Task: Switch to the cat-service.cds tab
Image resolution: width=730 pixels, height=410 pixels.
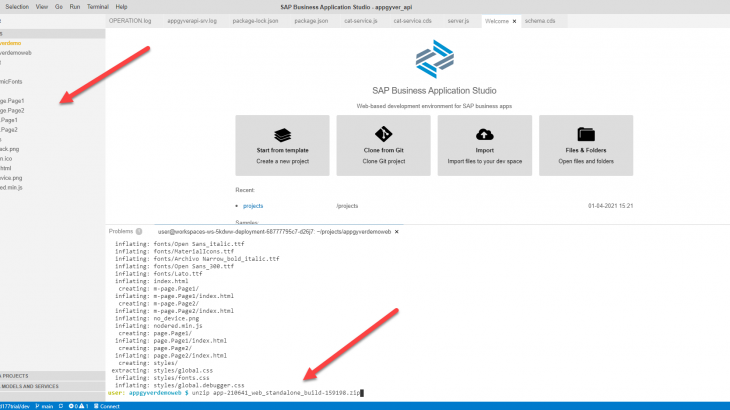Action: 412,21
